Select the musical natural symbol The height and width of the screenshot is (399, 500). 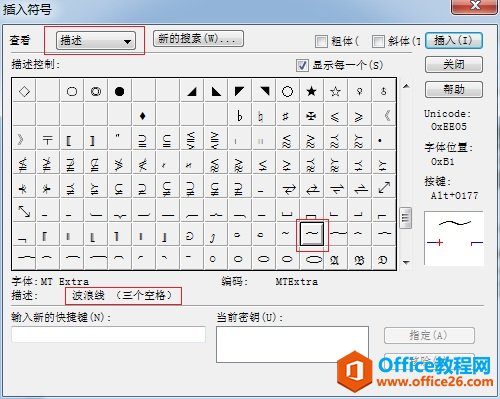point(261,116)
